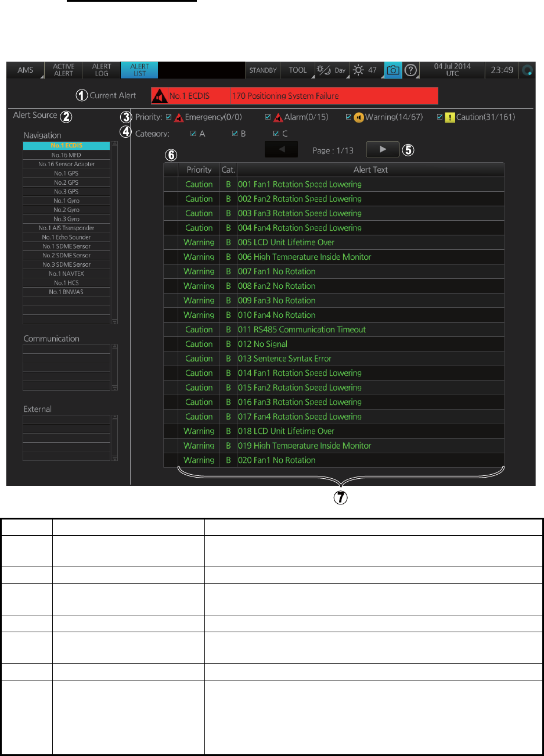The image size is (544, 756).
Task: Click the Alarm red triangle icon
Action: coord(278,117)
